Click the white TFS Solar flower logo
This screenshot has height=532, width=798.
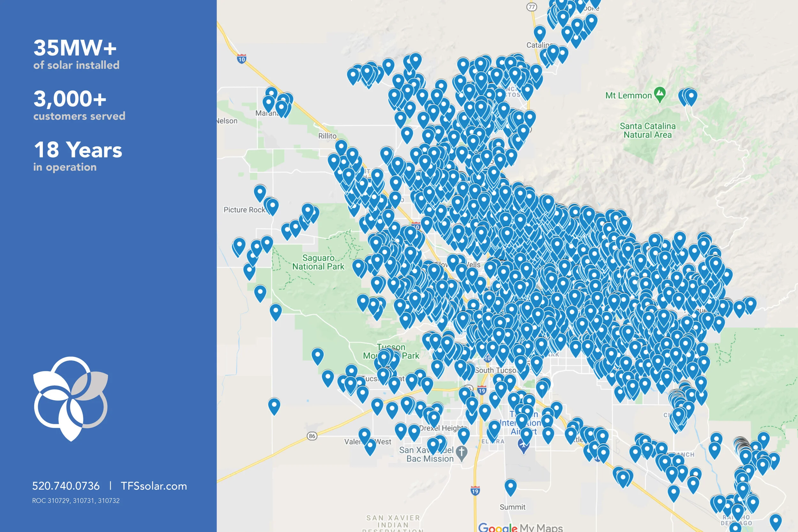[71, 399]
